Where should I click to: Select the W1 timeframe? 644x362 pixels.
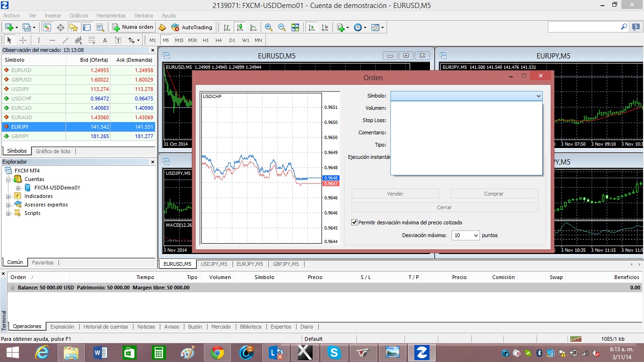tap(246, 40)
